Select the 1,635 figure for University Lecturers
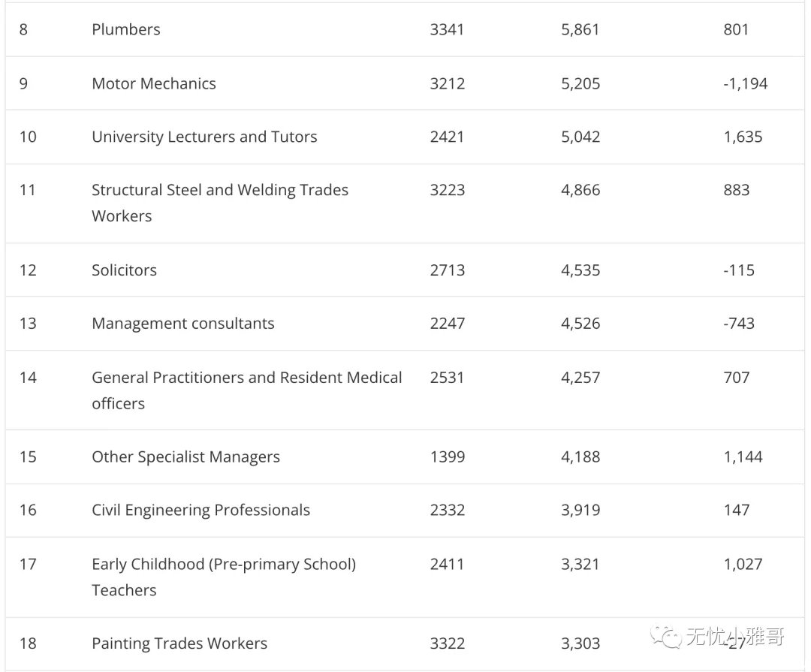This screenshot has width=811, height=672. tap(743, 137)
